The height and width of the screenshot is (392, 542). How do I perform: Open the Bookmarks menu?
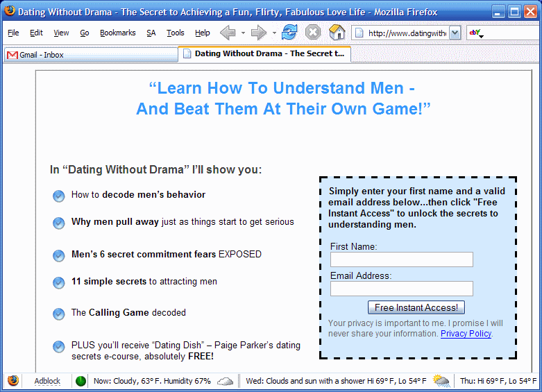(117, 33)
